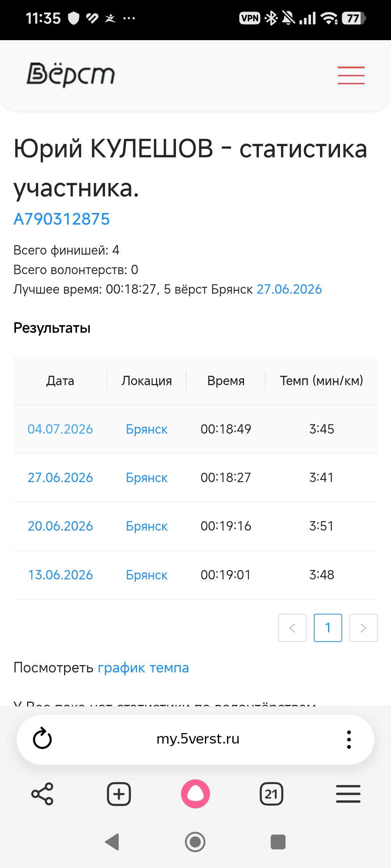Open the график темпа link

coord(143,668)
